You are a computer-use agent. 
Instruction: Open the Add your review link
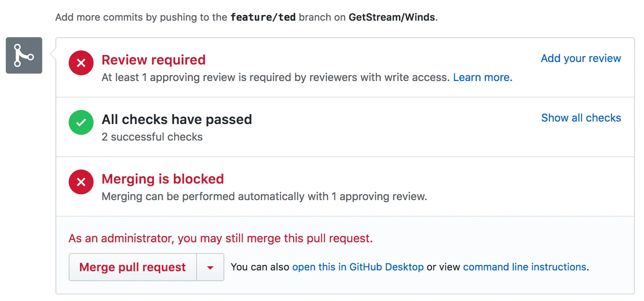pyautogui.click(x=581, y=58)
